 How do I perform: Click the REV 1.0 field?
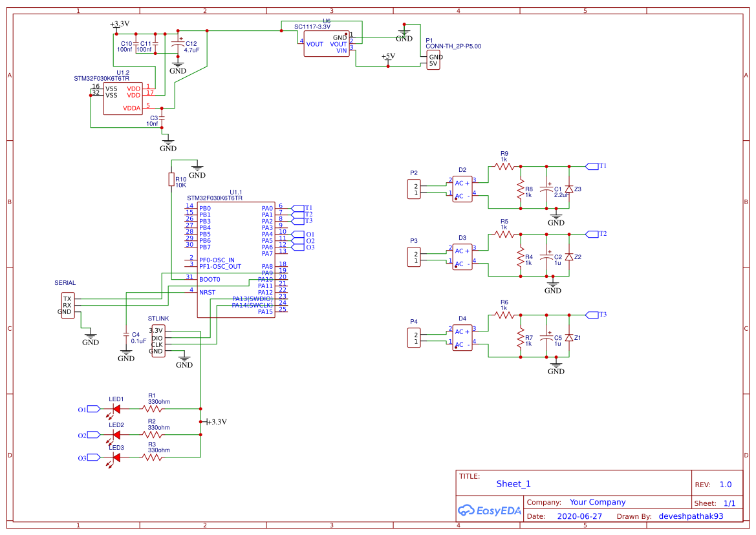pyautogui.click(x=726, y=483)
